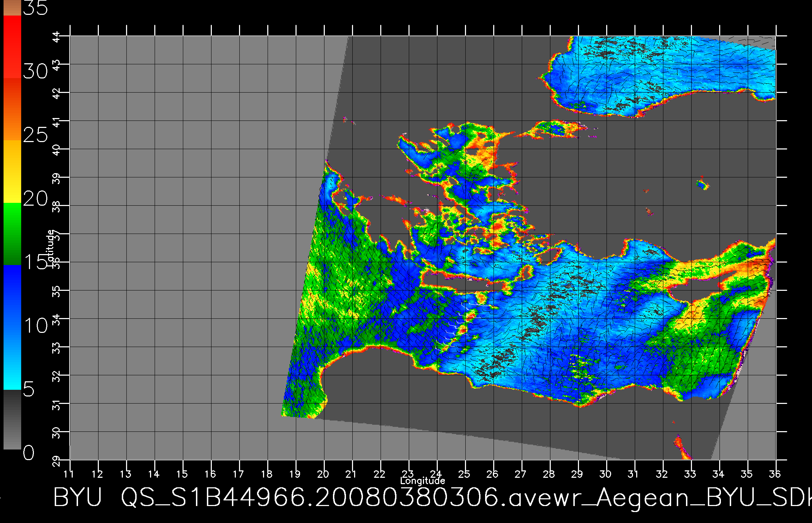Pick the gray colorbar segment above 0
This screenshot has width=812, height=523.
click(12, 419)
